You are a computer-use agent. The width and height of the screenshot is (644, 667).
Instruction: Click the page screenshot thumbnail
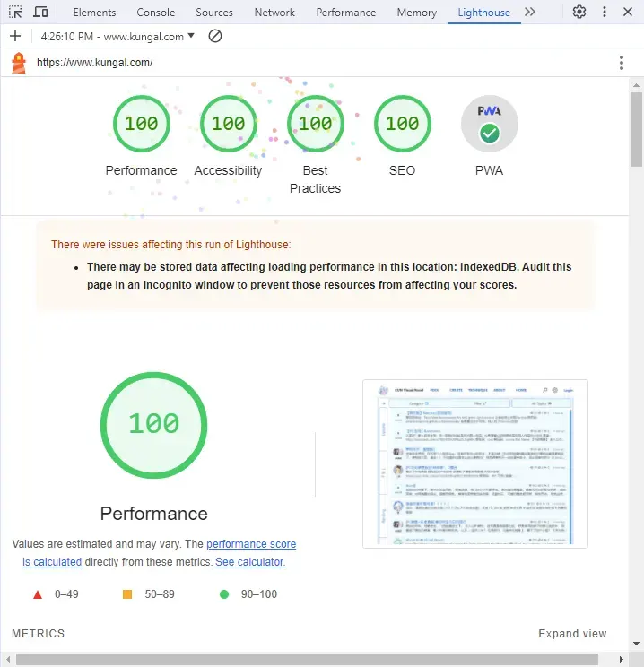pyautogui.click(x=475, y=464)
